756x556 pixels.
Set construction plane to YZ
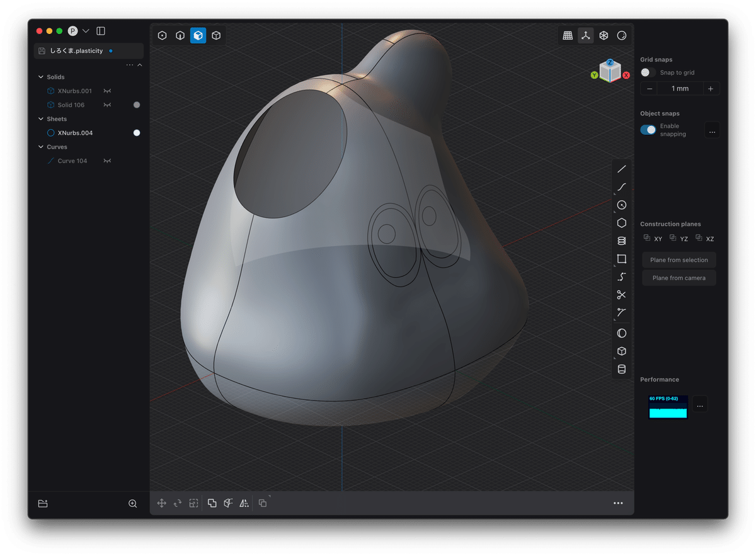(679, 239)
